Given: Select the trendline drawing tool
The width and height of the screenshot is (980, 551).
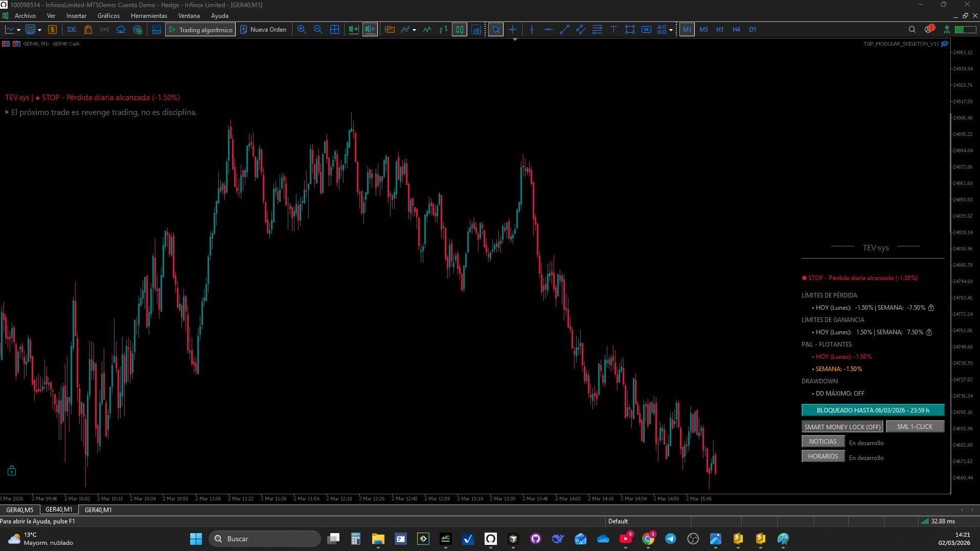Looking at the screenshot, I should [x=564, y=30].
